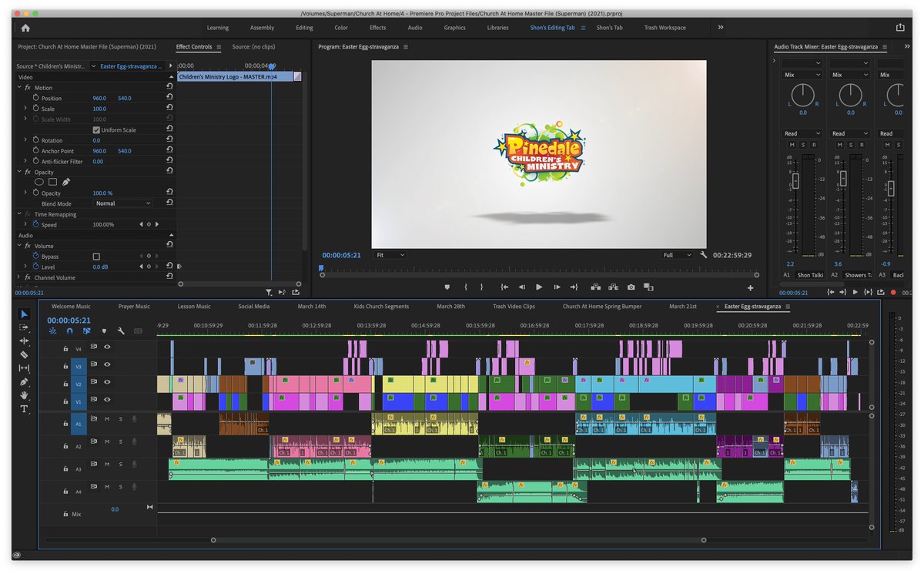Image resolution: width=924 pixels, height=574 pixels.
Task: Open the Fit zoom level dropdown
Action: (x=390, y=254)
